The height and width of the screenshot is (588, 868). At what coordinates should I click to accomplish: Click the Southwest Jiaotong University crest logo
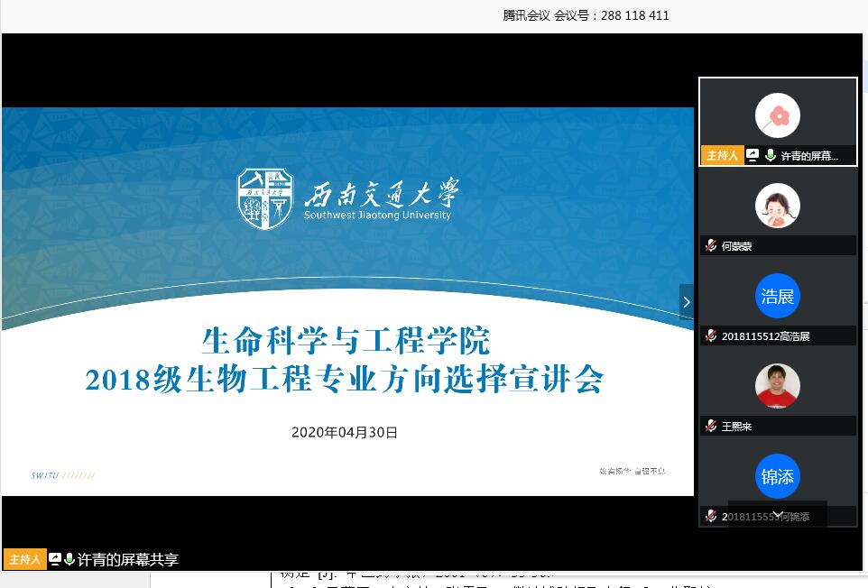click(x=265, y=199)
